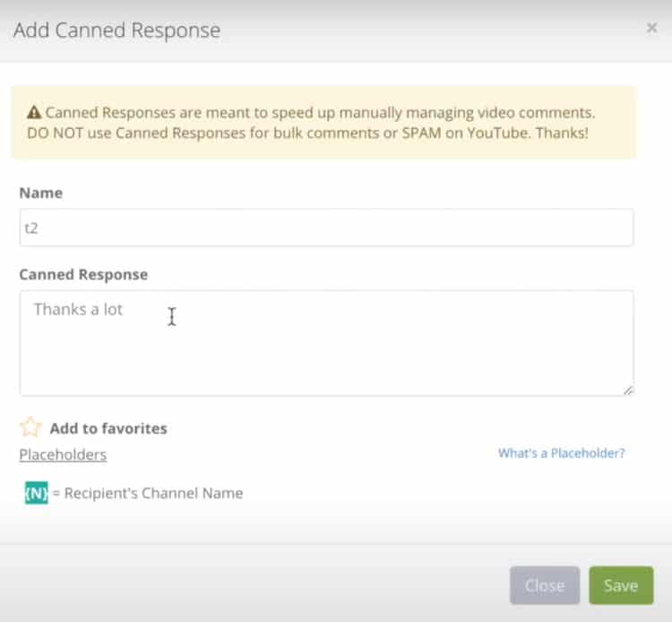Click the gray Close button
This screenshot has height=622, width=672.
[x=545, y=585]
